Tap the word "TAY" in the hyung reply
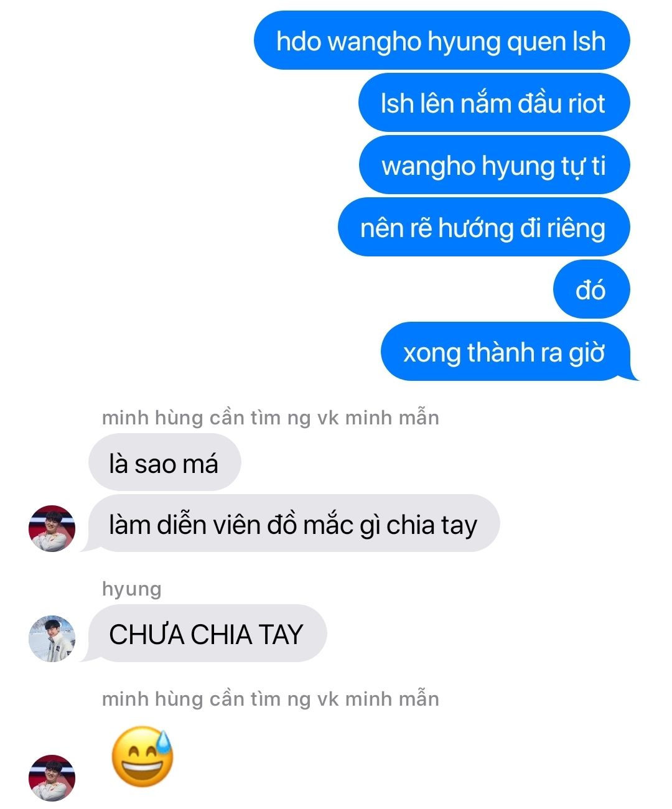 click(281, 635)
